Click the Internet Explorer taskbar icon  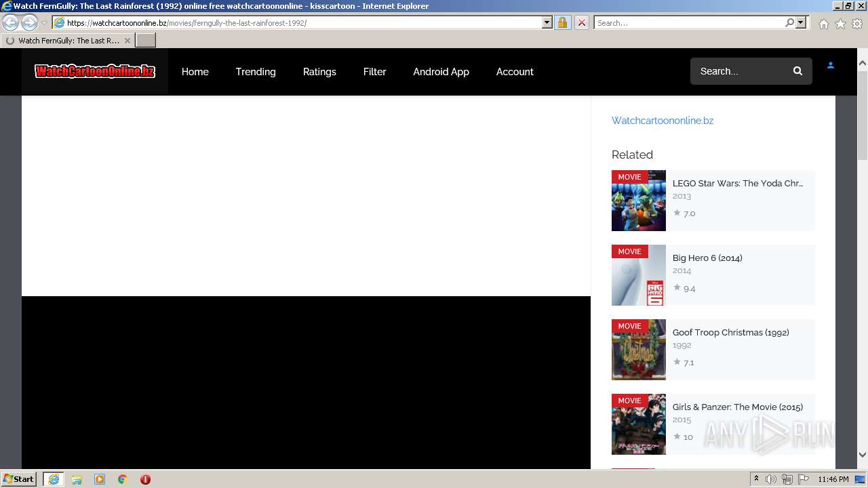(x=53, y=479)
